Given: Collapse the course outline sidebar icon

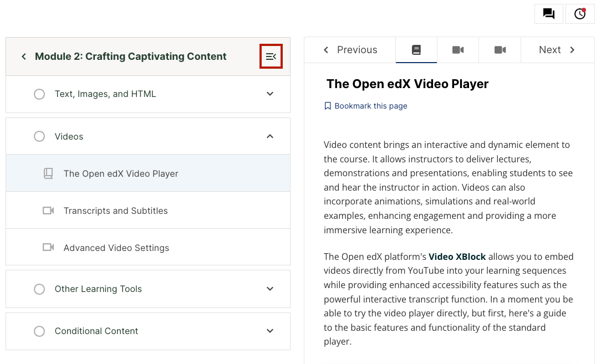Looking at the screenshot, I should (271, 57).
